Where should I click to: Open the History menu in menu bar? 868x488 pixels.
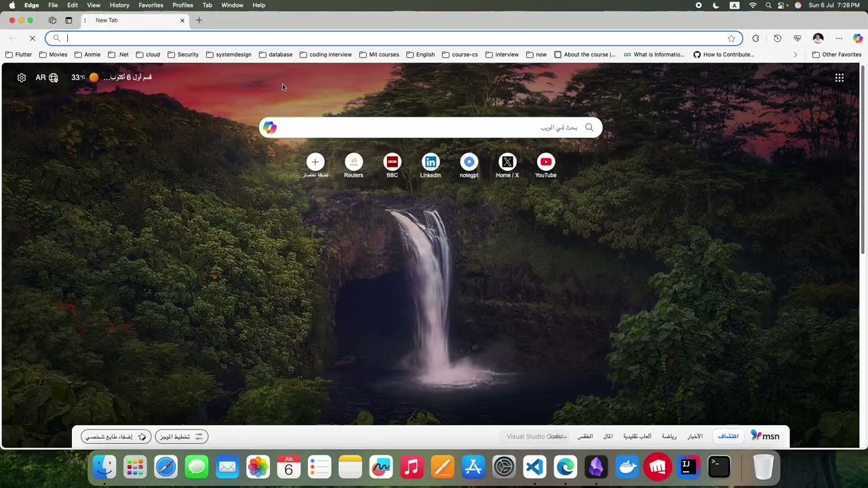tap(119, 5)
